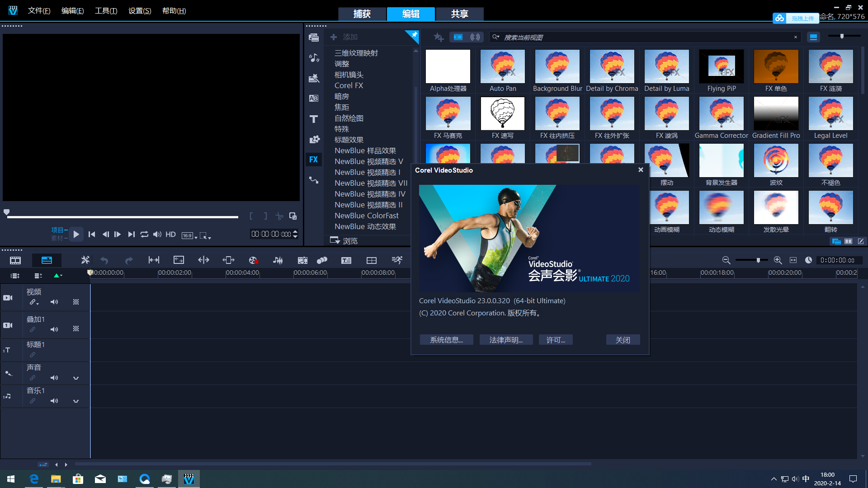
Task: Show audio filters view button
Action: 475,37
